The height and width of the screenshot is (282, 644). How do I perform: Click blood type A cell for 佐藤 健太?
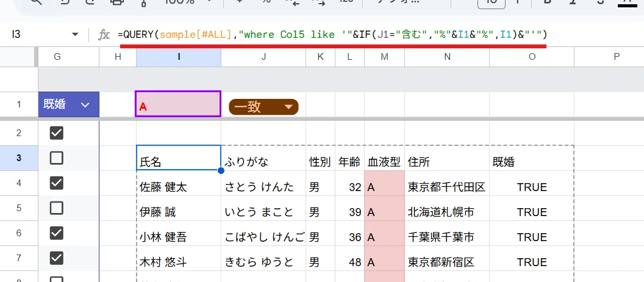point(384,183)
